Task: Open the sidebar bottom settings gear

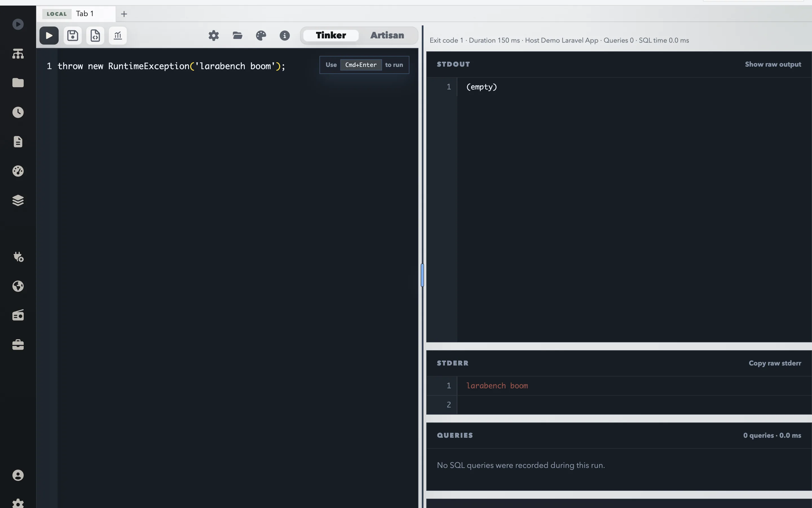Action: pos(18,503)
